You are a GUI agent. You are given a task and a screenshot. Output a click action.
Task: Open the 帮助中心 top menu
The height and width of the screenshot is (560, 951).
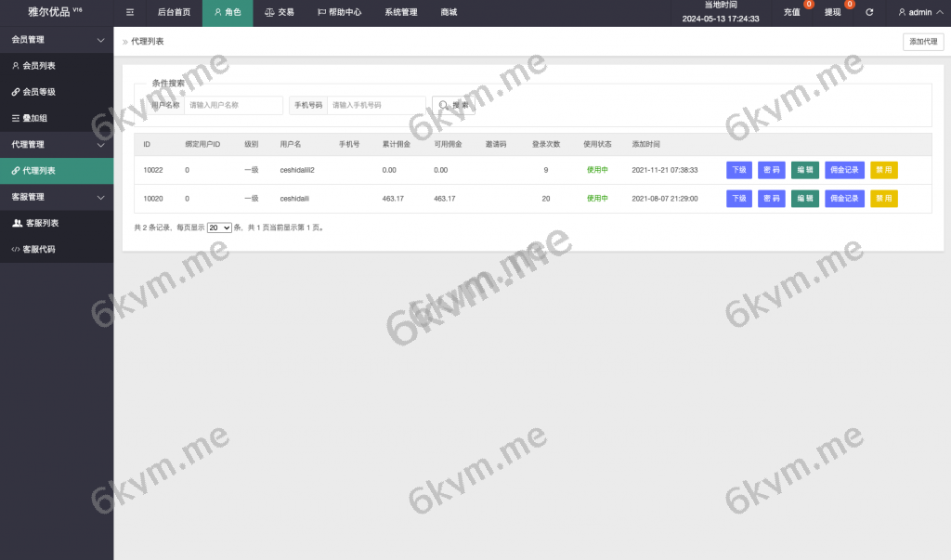[339, 13]
